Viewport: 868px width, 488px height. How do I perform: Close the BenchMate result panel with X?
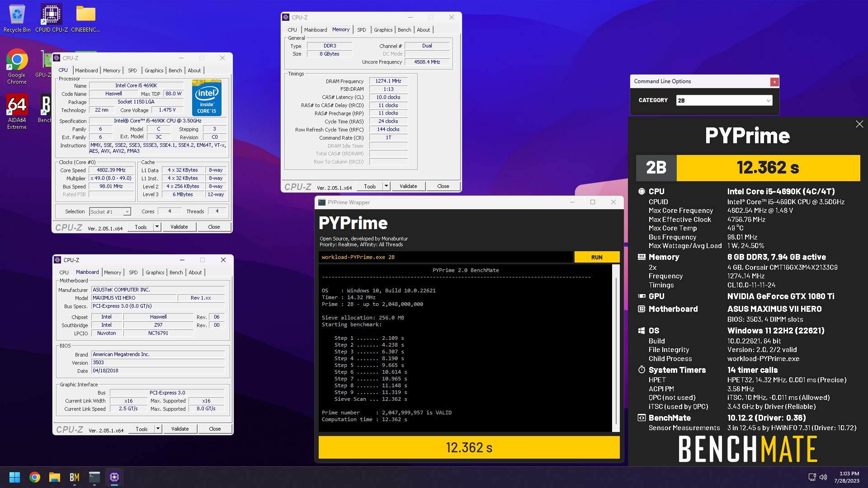[x=859, y=124]
